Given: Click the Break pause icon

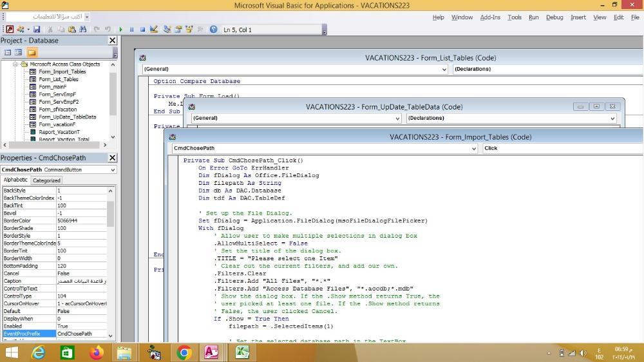Looking at the screenshot, I should coord(132,30).
